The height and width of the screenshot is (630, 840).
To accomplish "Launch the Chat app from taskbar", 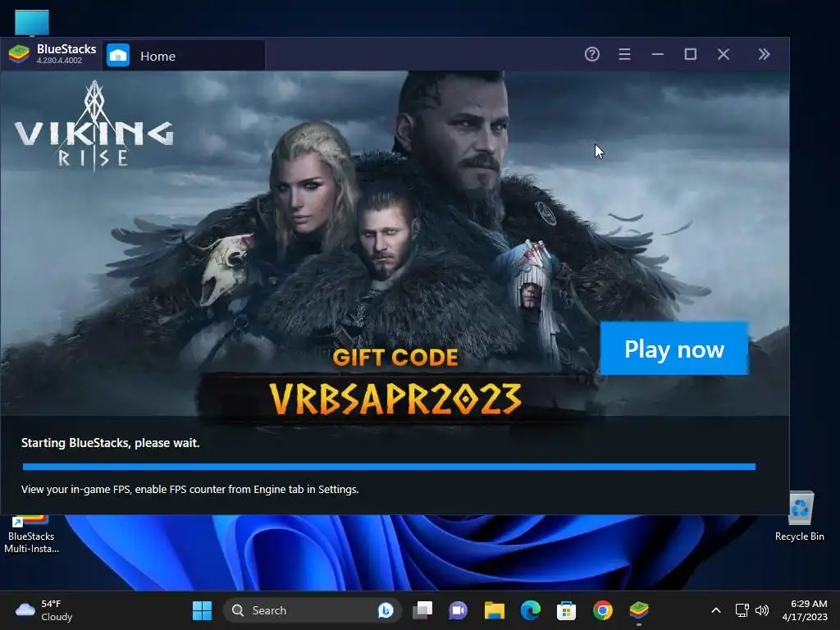I will click(x=458, y=610).
